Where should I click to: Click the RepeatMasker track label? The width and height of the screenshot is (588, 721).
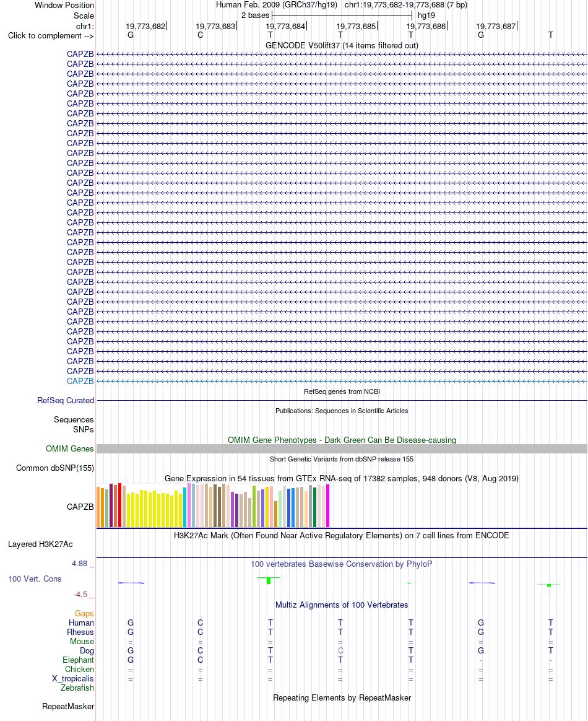(68, 707)
